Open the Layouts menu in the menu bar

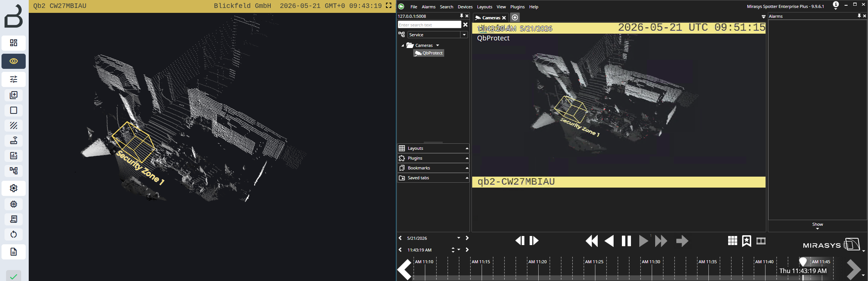485,7
